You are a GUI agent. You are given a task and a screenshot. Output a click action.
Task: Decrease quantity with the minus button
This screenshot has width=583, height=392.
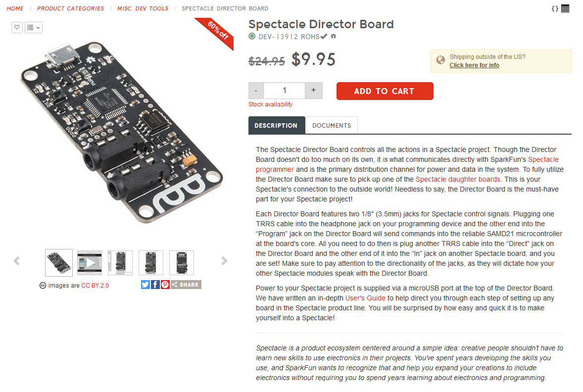tap(256, 91)
